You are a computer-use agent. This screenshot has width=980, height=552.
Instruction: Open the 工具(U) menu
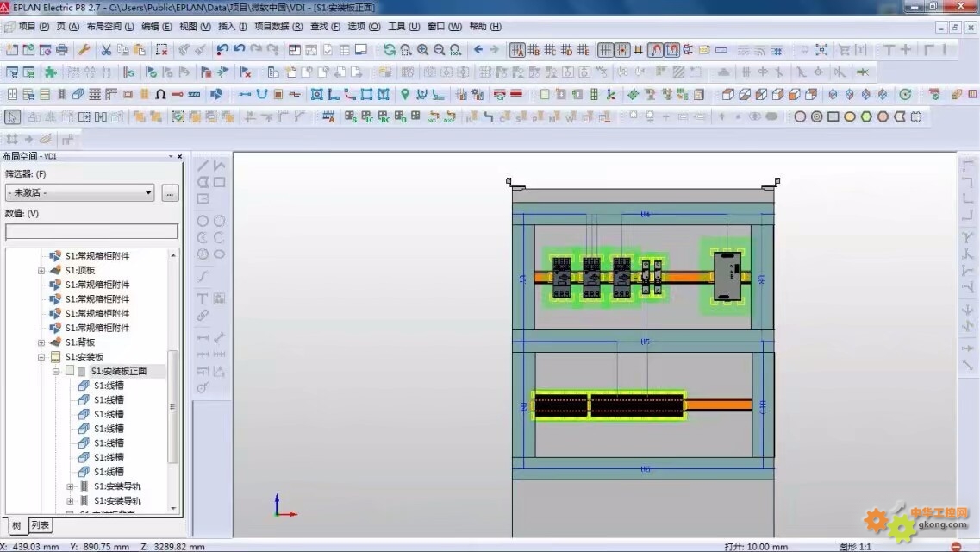(403, 26)
